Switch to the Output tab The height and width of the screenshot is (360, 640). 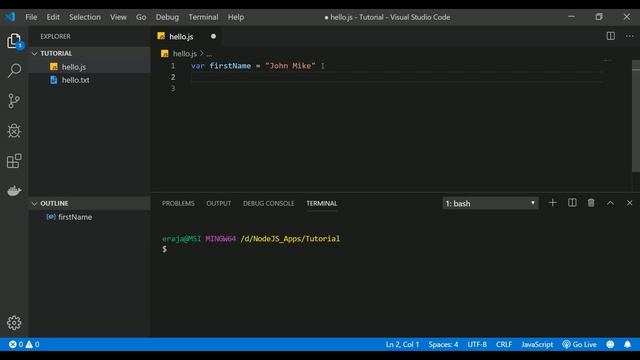218,203
